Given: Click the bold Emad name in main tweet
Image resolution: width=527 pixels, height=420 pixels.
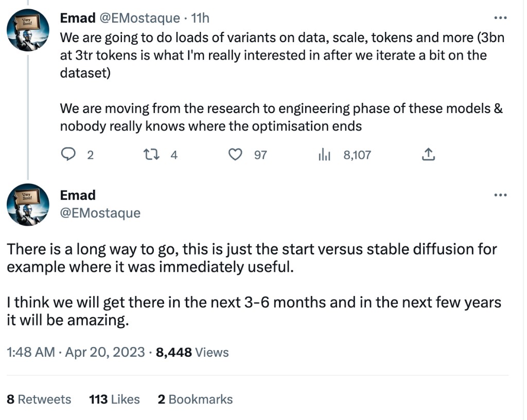Looking at the screenshot, I should pyautogui.click(x=78, y=195).
